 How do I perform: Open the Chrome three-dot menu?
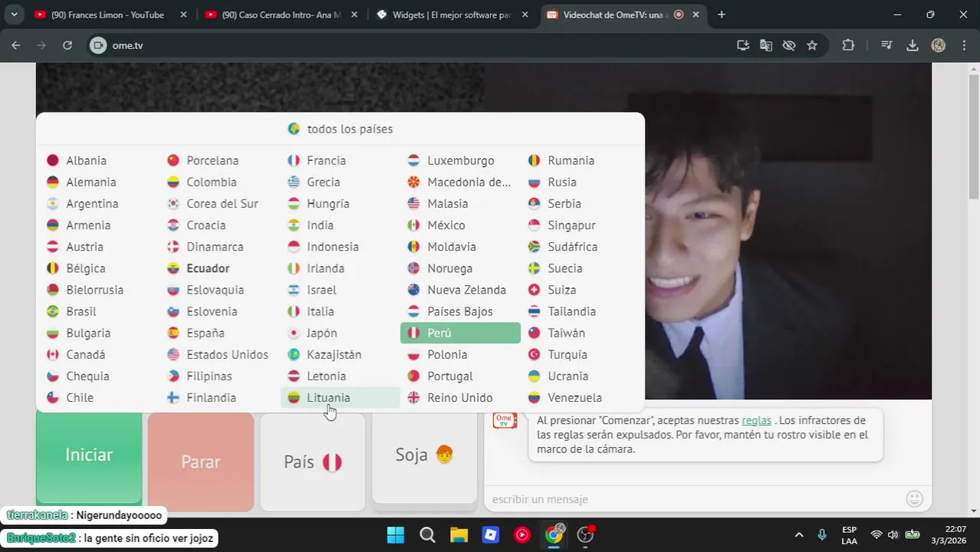pos(963,45)
